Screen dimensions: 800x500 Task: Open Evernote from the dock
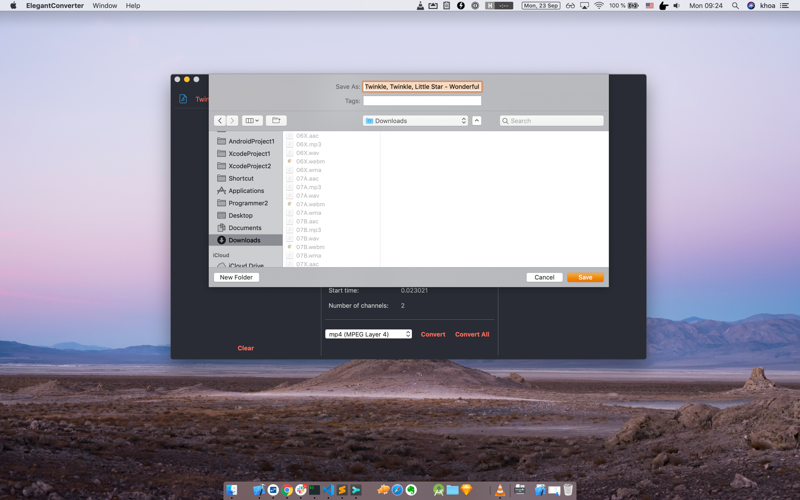pos(411,490)
